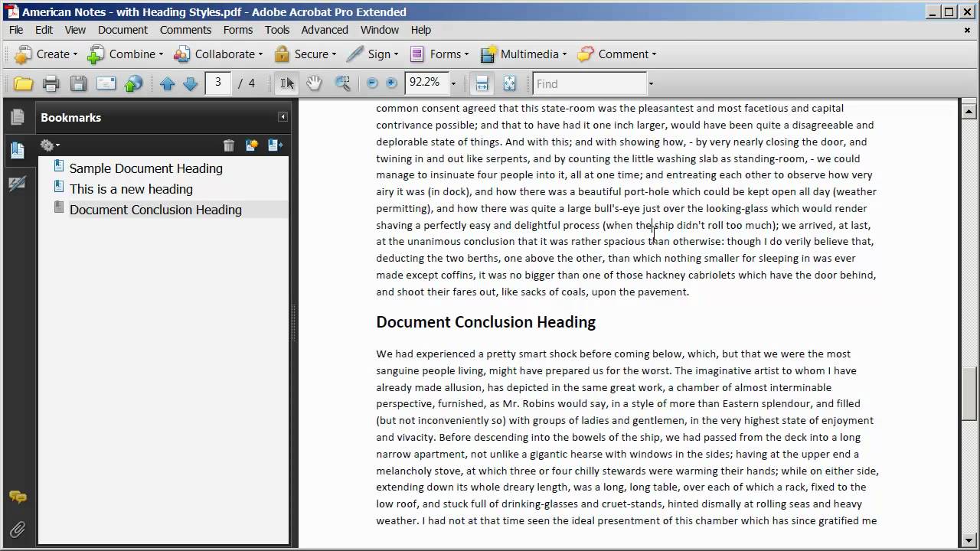Open the Advanced menu
Image resolution: width=980 pixels, height=551 pixels.
click(325, 30)
